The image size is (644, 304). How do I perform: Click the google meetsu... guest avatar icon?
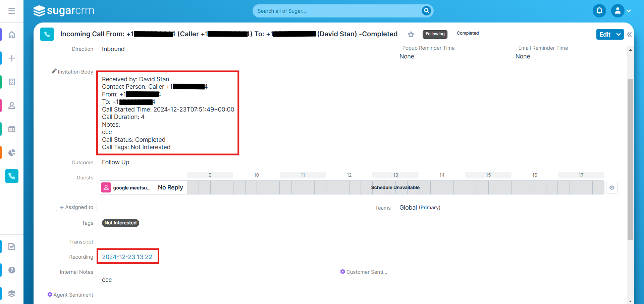pyautogui.click(x=106, y=187)
